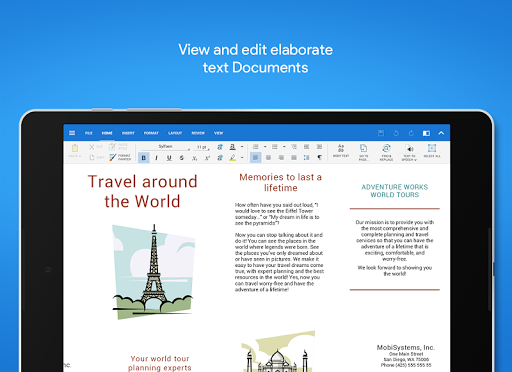Screen dimensions: 512x372
Task: Open the Sylfaen font name dropdown
Action: 165,147
